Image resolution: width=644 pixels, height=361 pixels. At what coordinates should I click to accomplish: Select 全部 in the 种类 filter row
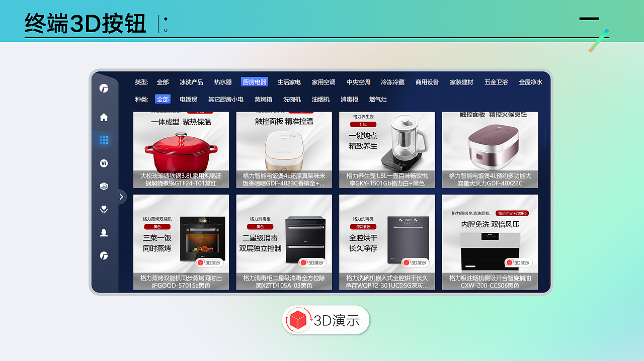click(163, 99)
